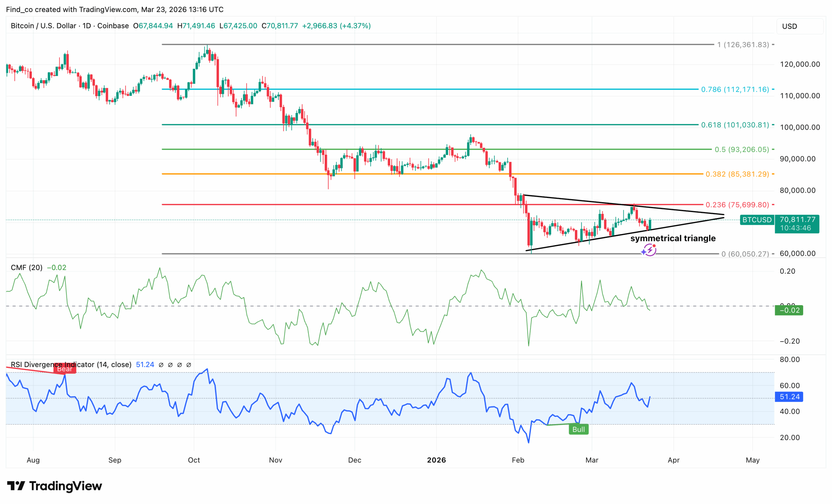Click the CMF (20) indicator title
This screenshot has width=832, height=504.
point(27,268)
